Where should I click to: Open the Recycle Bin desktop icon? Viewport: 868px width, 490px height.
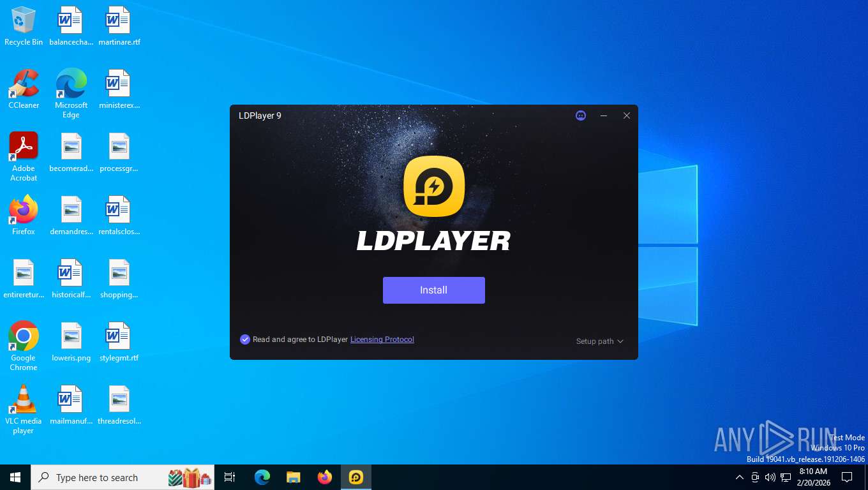click(24, 26)
